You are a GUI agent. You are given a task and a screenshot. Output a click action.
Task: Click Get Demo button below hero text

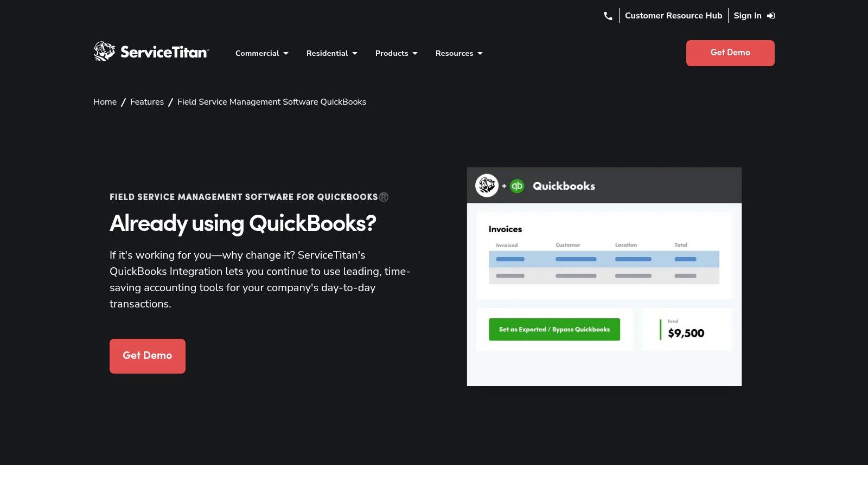[148, 356]
